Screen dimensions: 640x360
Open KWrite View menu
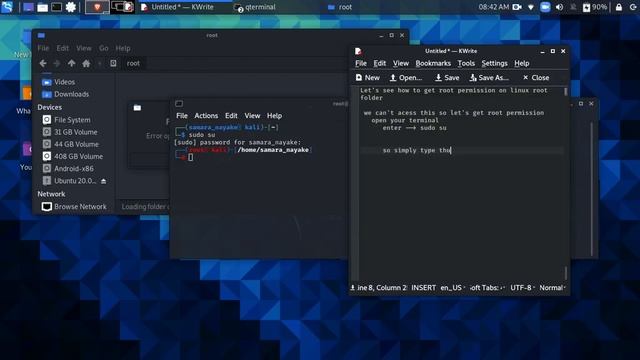(x=401, y=63)
